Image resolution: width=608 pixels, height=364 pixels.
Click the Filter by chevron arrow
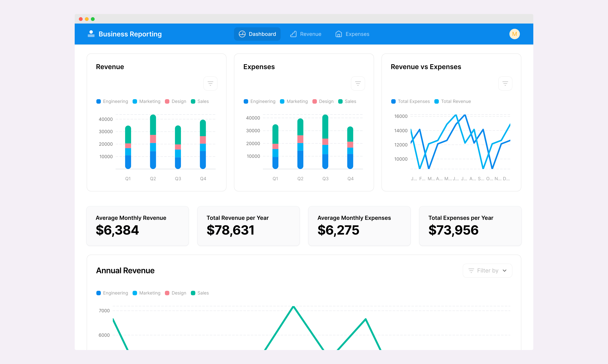(x=505, y=271)
